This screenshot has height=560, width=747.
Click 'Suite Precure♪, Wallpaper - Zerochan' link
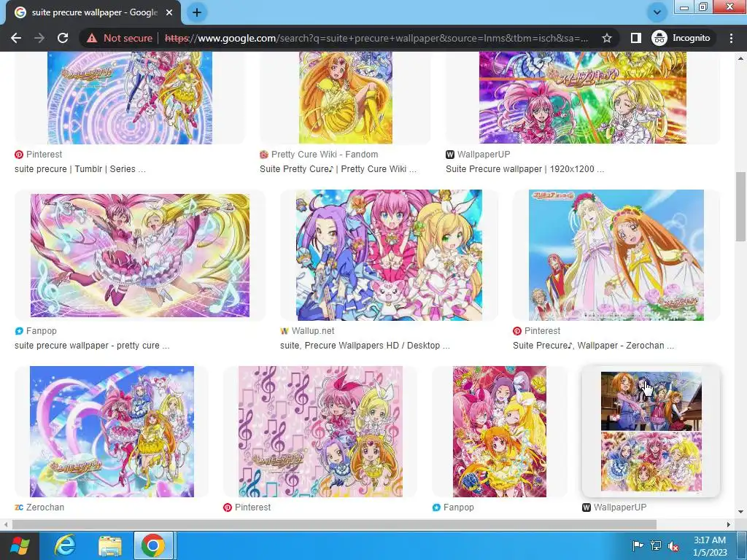593,346
